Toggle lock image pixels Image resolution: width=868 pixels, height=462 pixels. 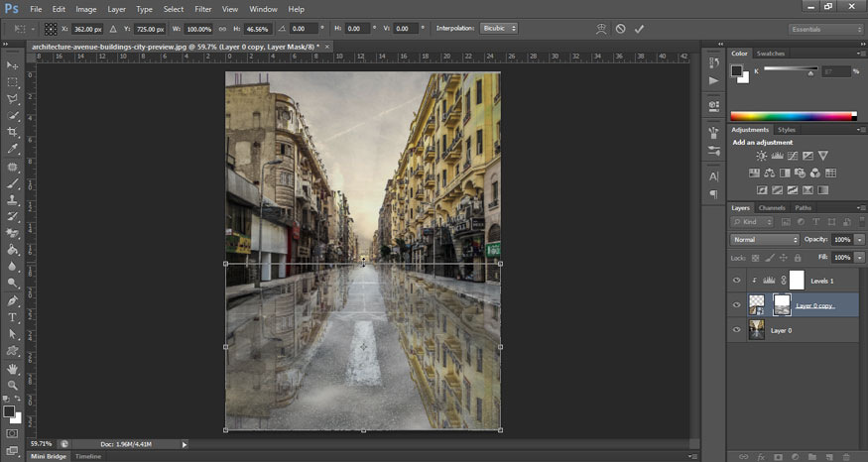(x=770, y=258)
